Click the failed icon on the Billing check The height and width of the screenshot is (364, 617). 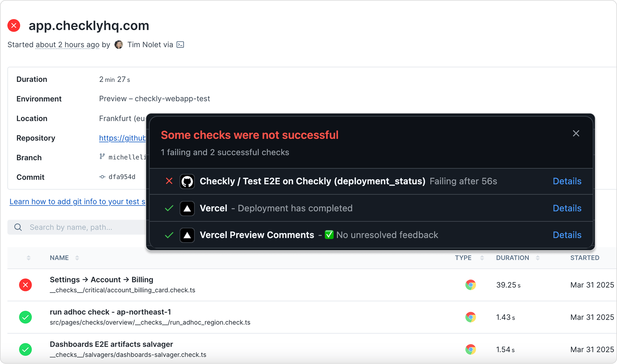(x=26, y=285)
